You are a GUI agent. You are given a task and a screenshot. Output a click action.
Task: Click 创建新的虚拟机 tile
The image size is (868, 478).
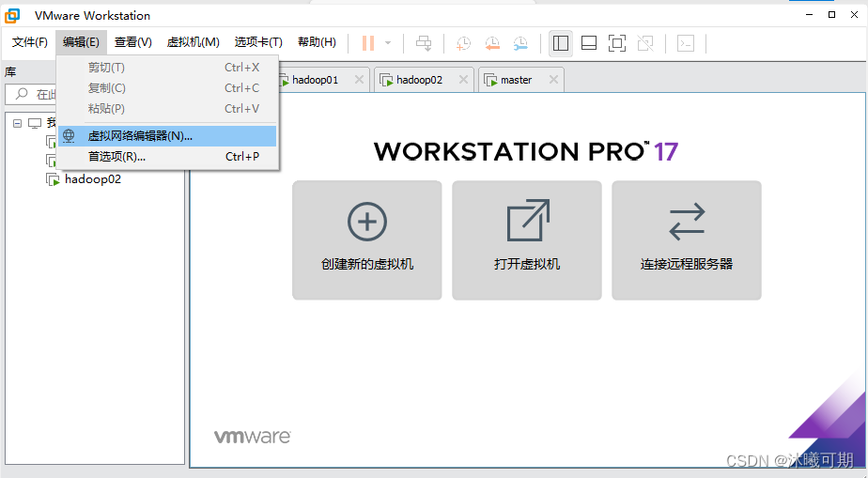[x=367, y=240]
